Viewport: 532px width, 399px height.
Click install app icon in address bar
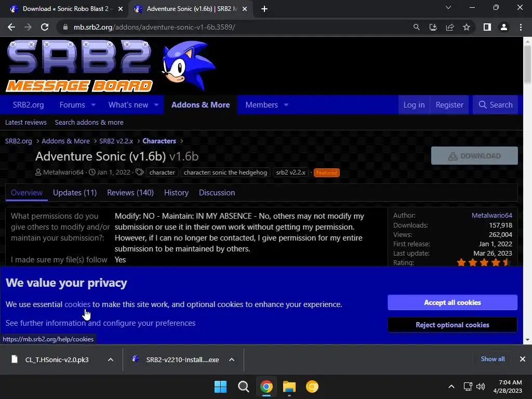[x=433, y=27]
